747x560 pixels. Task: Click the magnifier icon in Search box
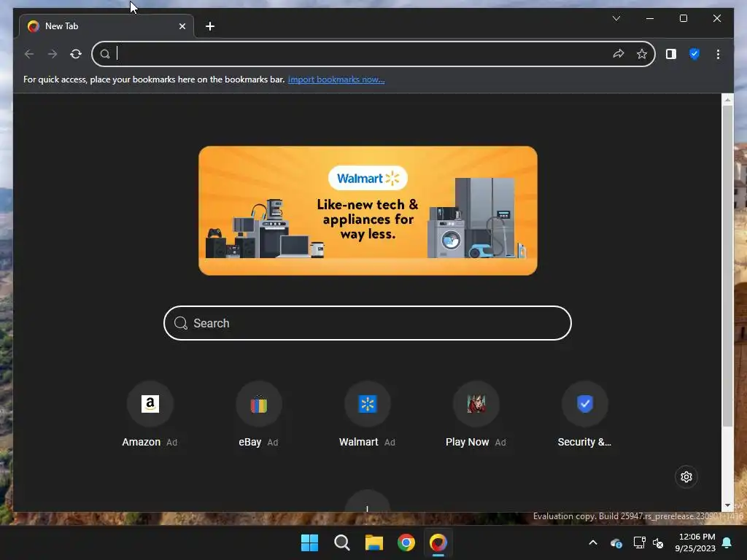point(181,323)
